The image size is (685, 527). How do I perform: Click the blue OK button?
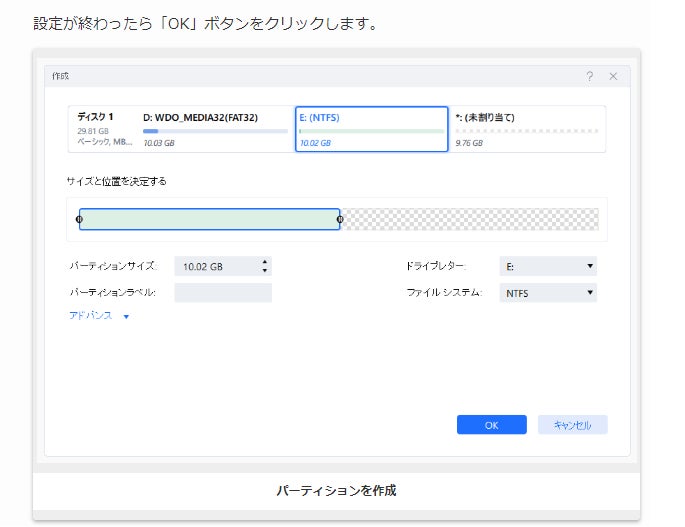coord(491,425)
